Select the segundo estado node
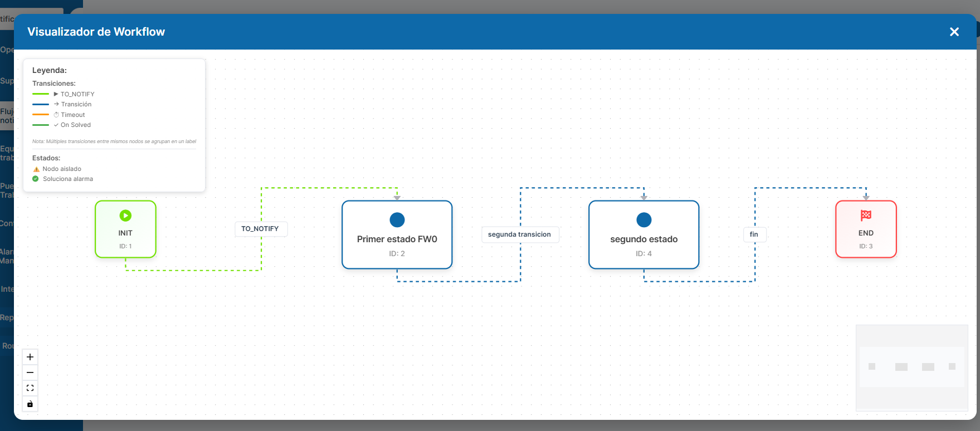The height and width of the screenshot is (431, 980). 643,235
